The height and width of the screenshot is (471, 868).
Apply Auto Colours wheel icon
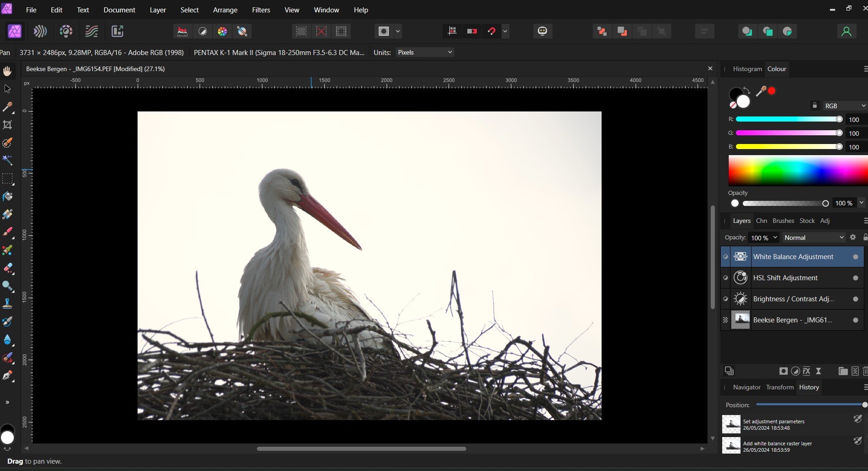pyautogui.click(x=222, y=31)
